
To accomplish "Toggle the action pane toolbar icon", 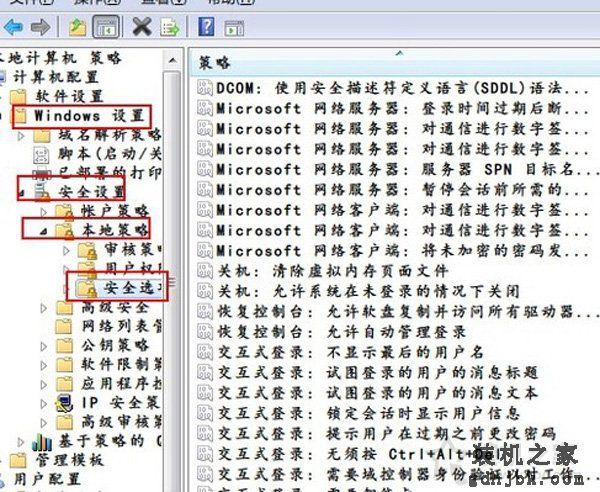I will point(234,28).
